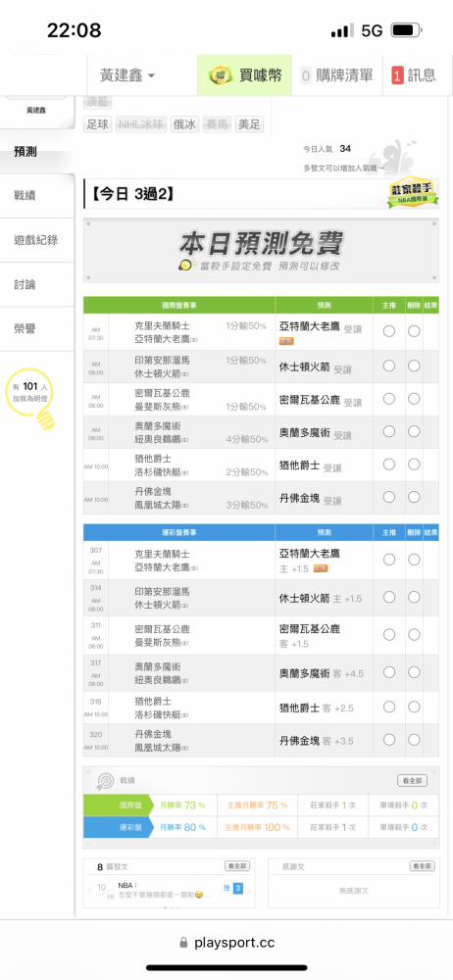Click the 買噱幣 coin icon
The height and width of the screenshot is (980, 453).
(x=221, y=75)
